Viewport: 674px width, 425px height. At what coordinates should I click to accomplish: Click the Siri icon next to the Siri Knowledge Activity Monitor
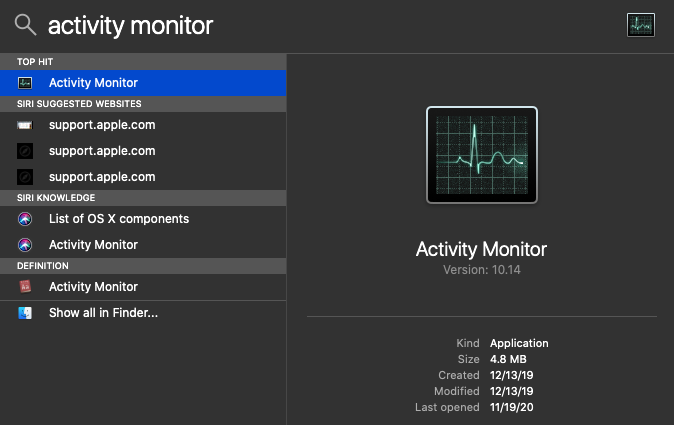tap(25, 245)
